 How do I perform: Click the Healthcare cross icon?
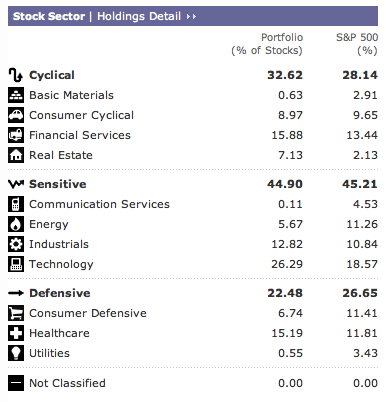pos(16,333)
